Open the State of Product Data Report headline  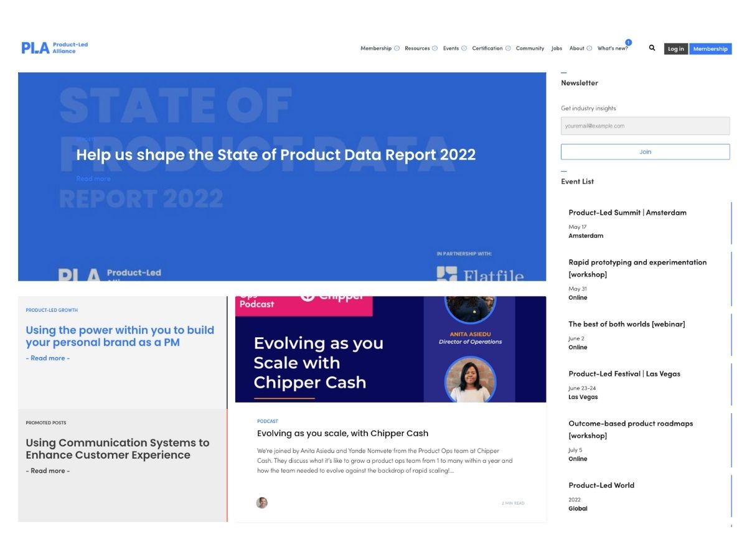coord(276,155)
